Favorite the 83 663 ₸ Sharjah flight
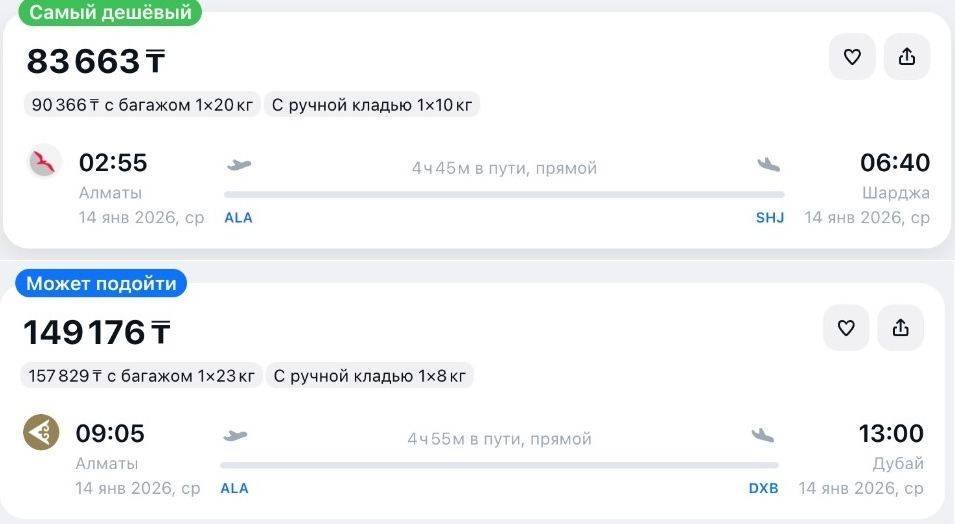Screen dimensions: 955x524 852,57
